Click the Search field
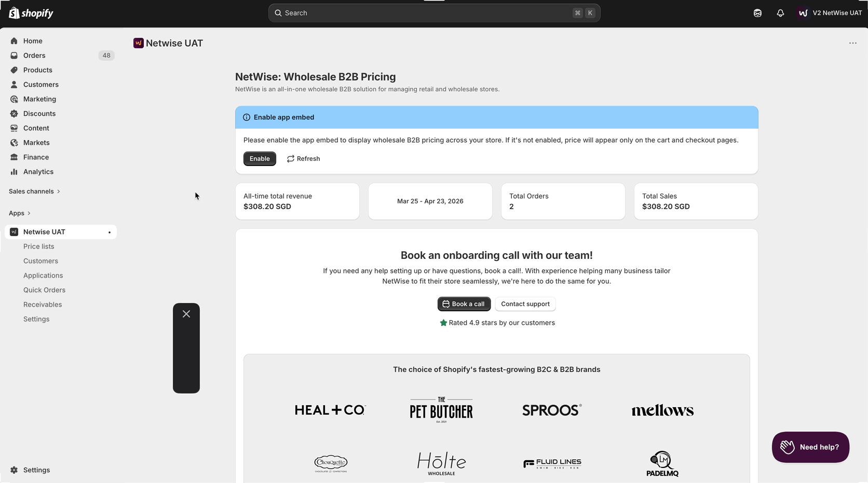This screenshot has width=868, height=483. [x=434, y=13]
